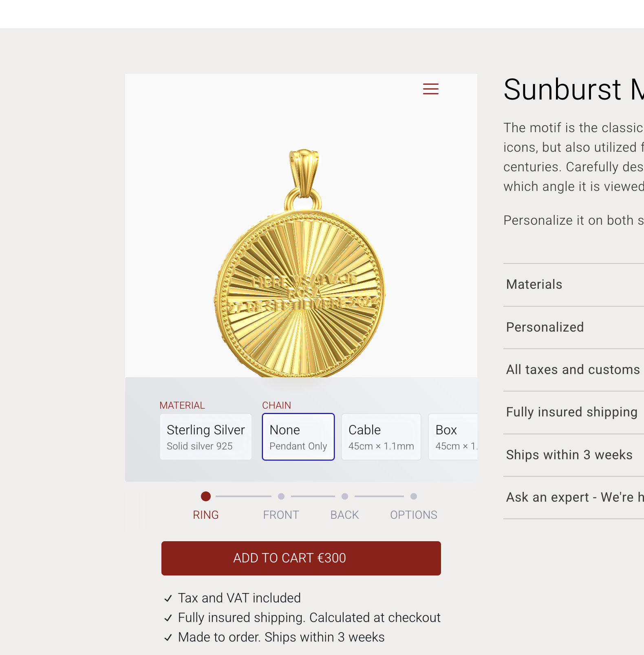
Task: Expand Fully insured shipping section
Action: point(571,412)
